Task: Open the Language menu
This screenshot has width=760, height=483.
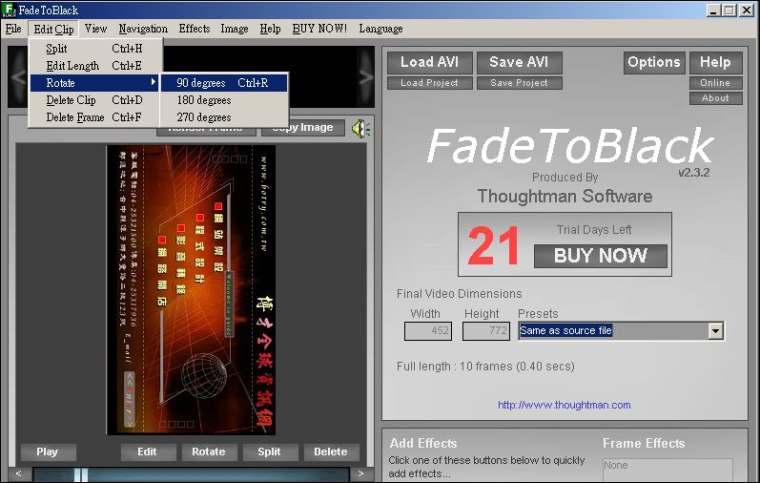Action: (380, 29)
